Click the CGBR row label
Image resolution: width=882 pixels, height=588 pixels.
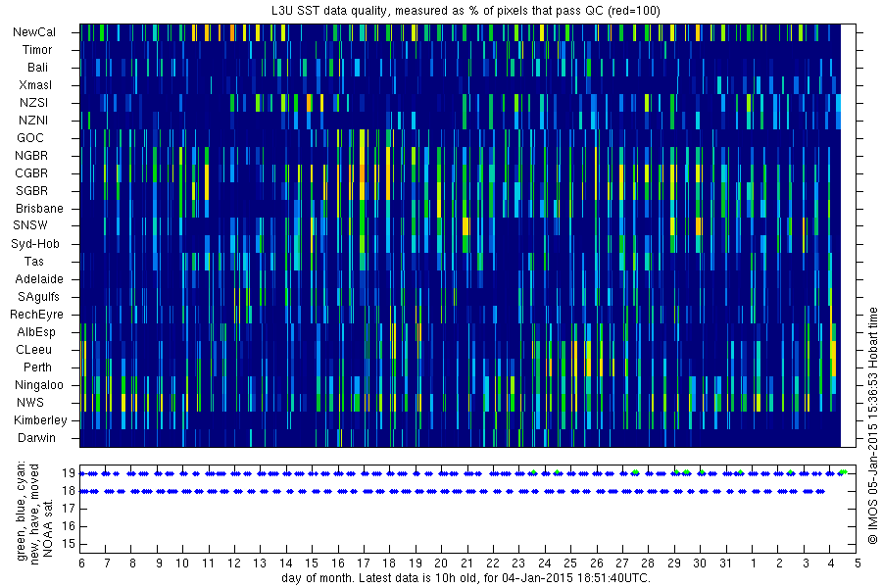pos(31,173)
